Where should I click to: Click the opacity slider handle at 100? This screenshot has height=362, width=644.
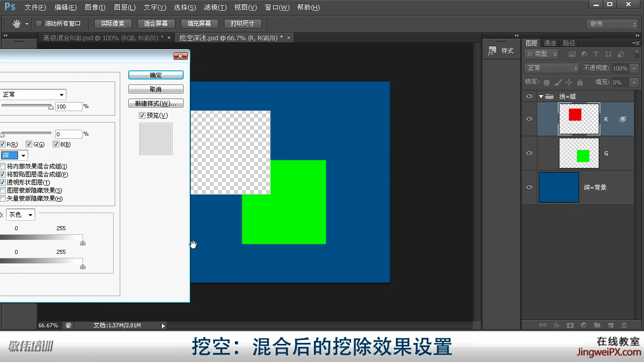[51, 107]
